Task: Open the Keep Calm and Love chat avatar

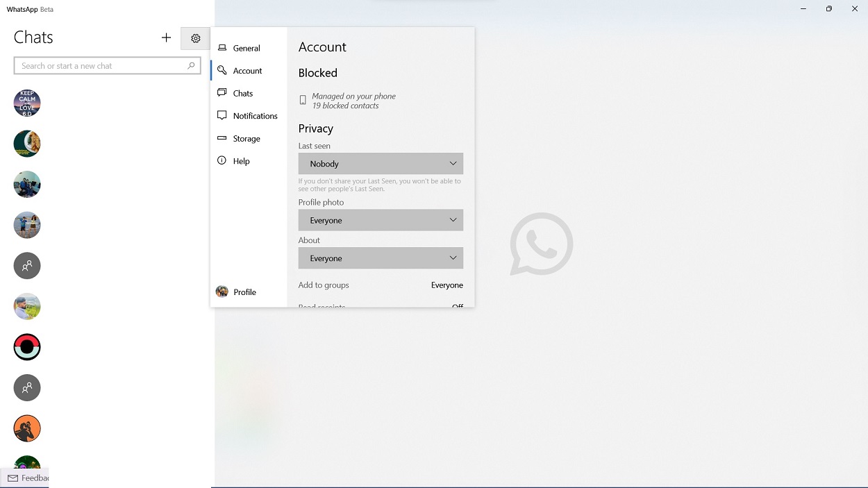Action: (x=27, y=103)
